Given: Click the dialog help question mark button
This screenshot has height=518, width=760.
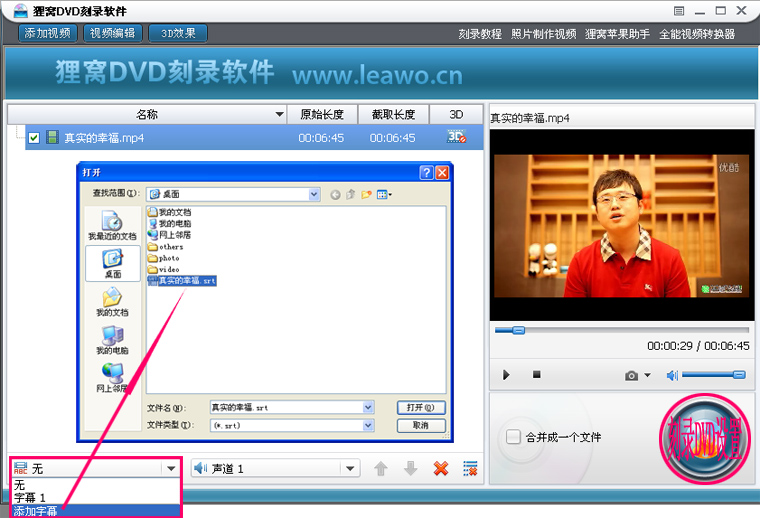Looking at the screenshot, I should point(427,173).
